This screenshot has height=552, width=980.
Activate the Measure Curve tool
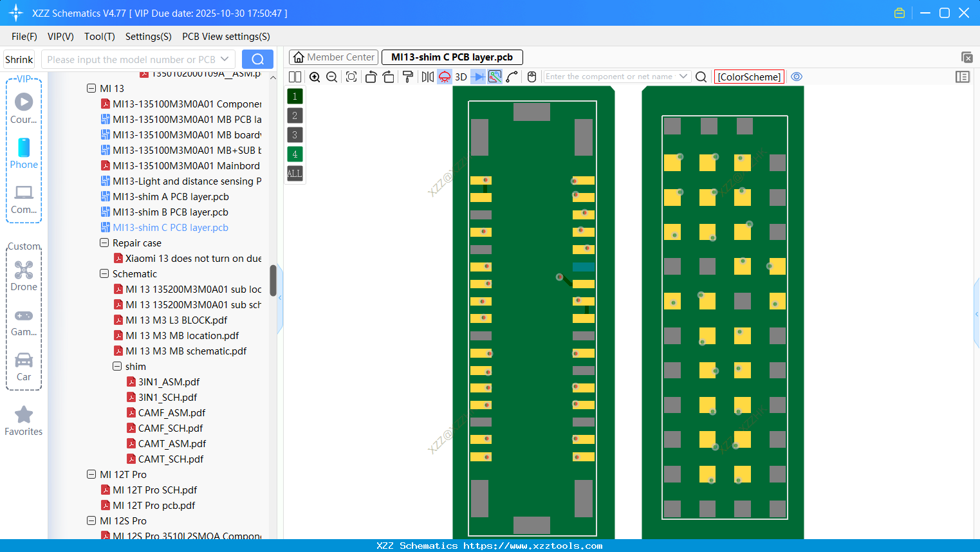pos(510,77)
